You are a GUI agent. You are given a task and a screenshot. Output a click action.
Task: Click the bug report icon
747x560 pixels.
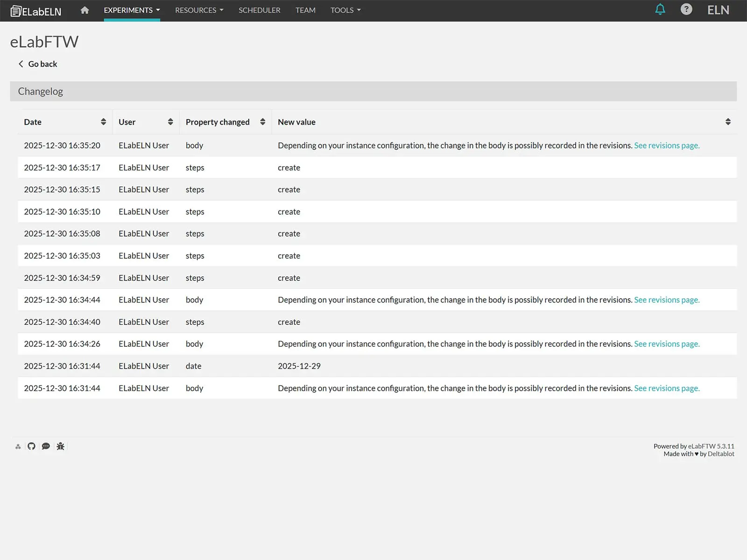[x=60, y=446]
